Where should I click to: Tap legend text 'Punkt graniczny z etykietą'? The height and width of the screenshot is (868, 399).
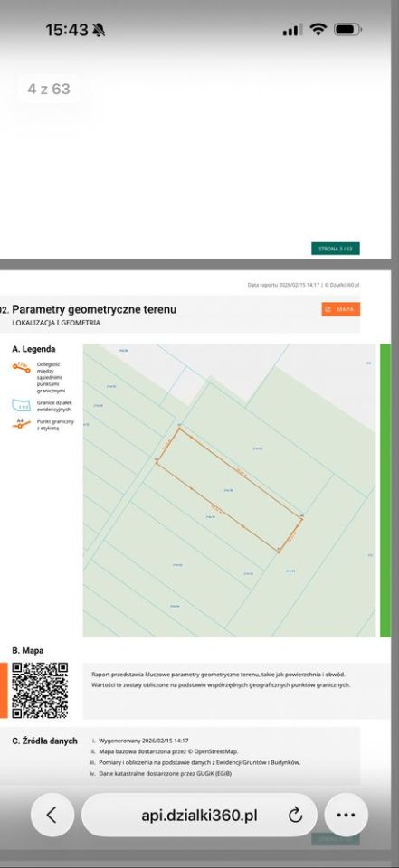tap(55, 425)
